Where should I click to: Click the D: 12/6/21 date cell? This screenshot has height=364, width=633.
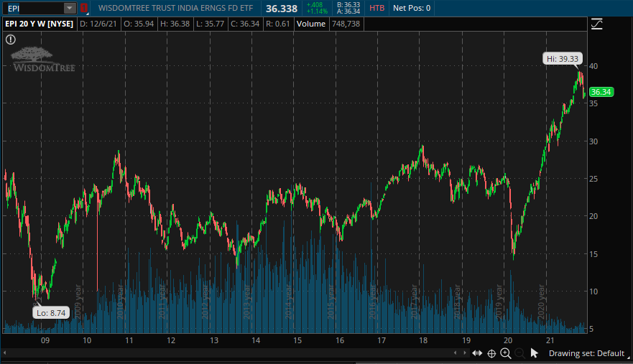click(x=98, y=24)
